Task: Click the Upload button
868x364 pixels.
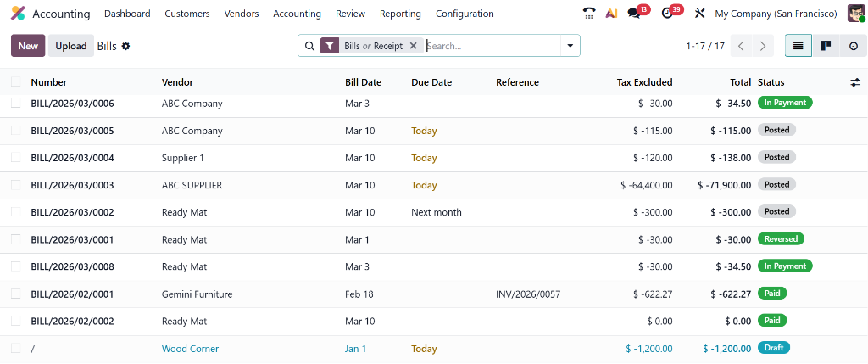Action: (x=71, y=46)
